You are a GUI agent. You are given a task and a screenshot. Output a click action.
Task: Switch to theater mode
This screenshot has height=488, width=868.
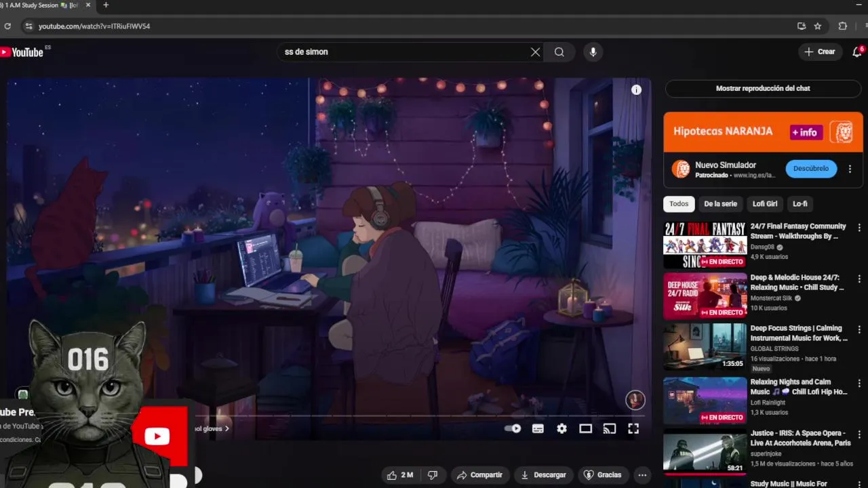tap(585, 428)
